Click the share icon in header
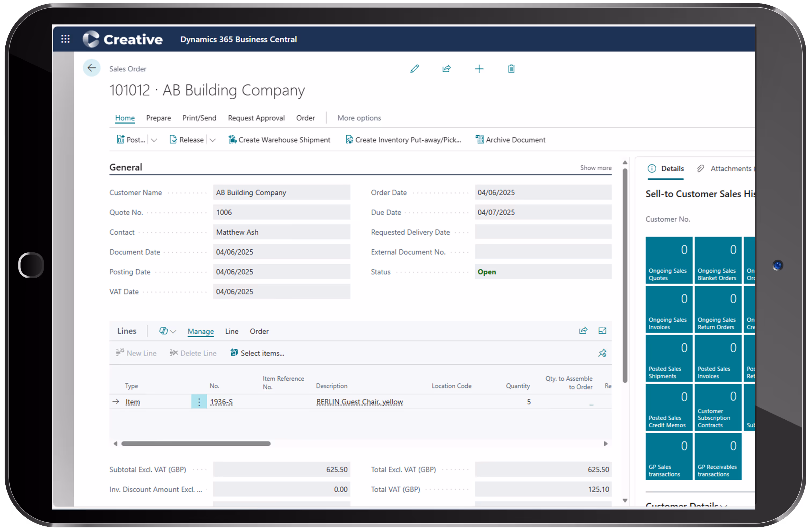This screenshot has height=531, width=812. tap(447, 69)
